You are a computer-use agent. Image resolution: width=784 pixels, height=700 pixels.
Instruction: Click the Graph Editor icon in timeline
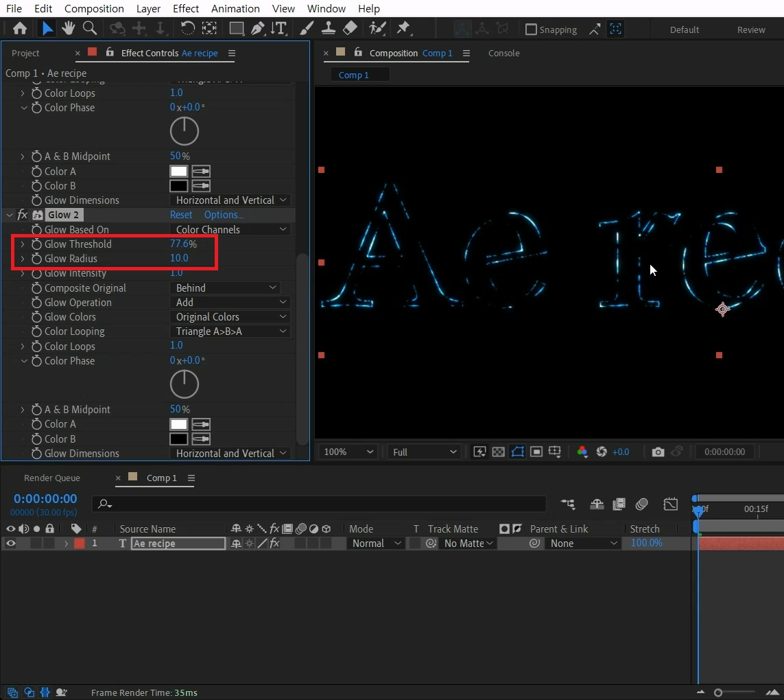tap(671, 504)
